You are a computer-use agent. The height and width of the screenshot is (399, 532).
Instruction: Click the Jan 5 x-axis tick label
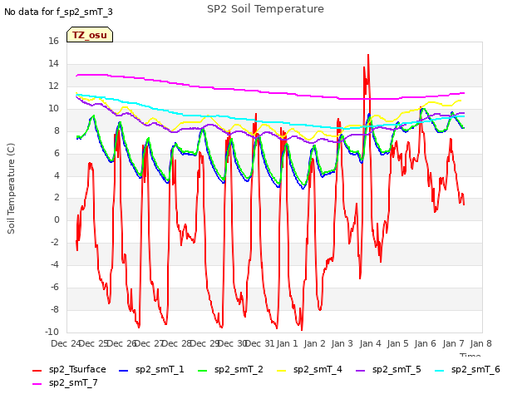tap(397, 343)
